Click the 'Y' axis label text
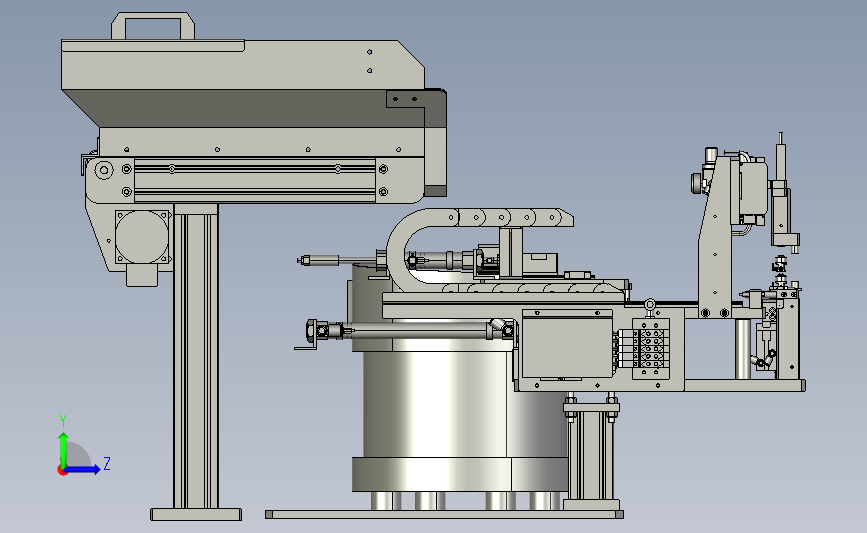 click(63, 421)
